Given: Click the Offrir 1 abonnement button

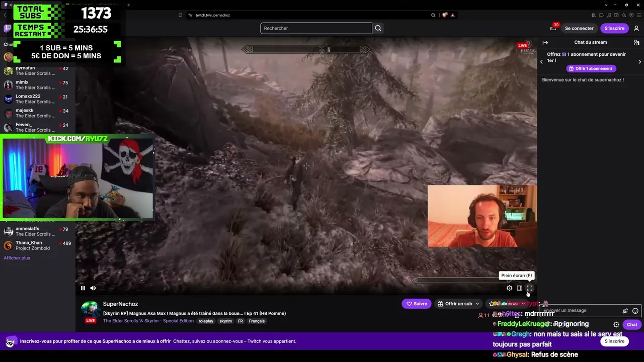Looking at the screenshot, I should point(591,68).
